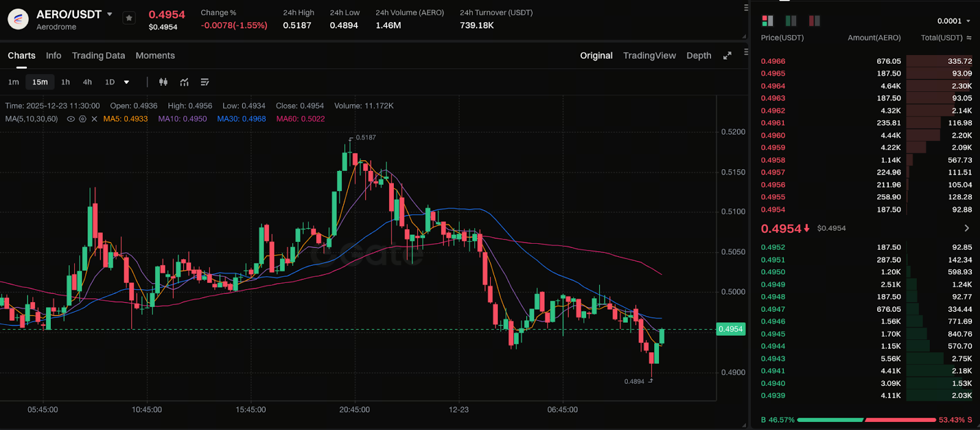Open the 0.0001 price precision dropdown
This screenshot has height=430, width=980.
[x=954, y=21]
